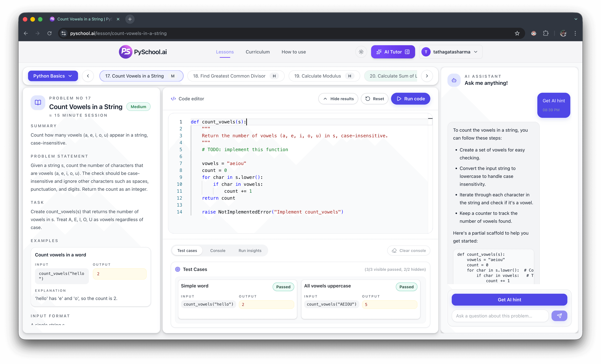This screenshot has width=601, height=364.
Task: Open the Python Basics course dropdown
Action: 53,76
